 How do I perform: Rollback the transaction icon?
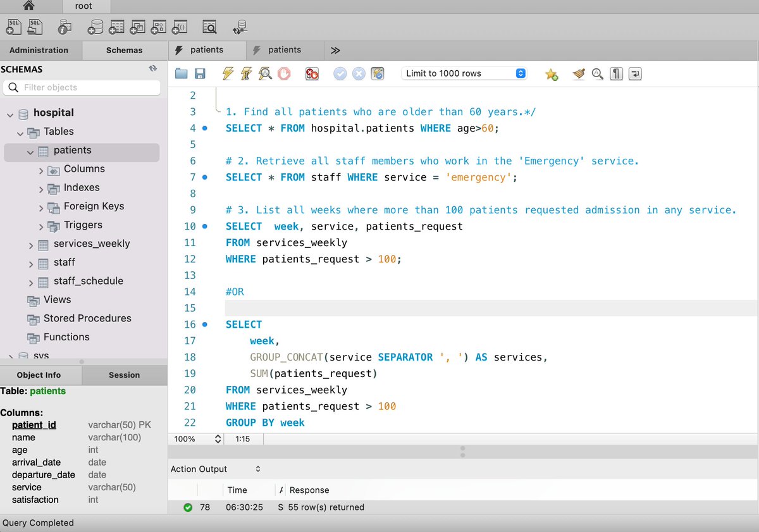click(x=359, y=73)
